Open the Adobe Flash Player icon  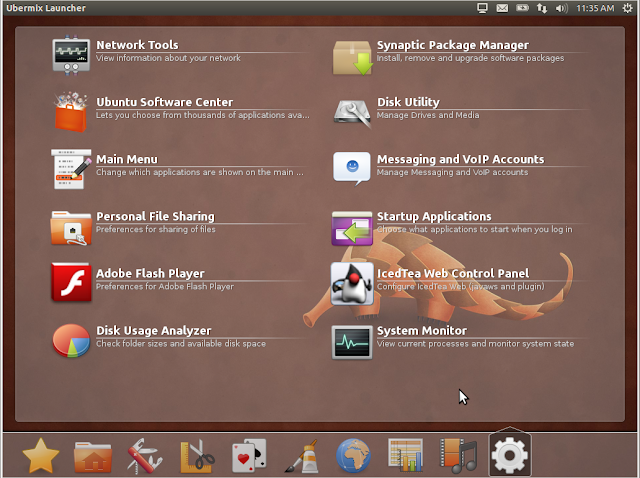71,282
